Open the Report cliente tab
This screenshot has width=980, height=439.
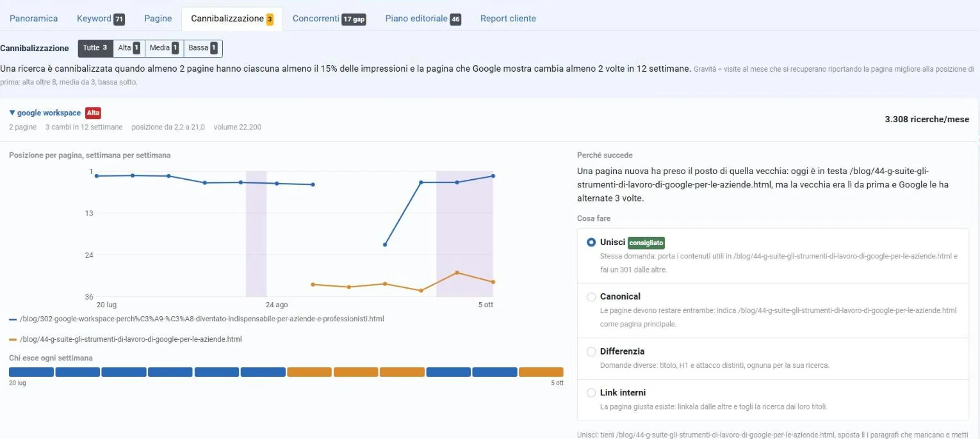(x=508, y=19)
